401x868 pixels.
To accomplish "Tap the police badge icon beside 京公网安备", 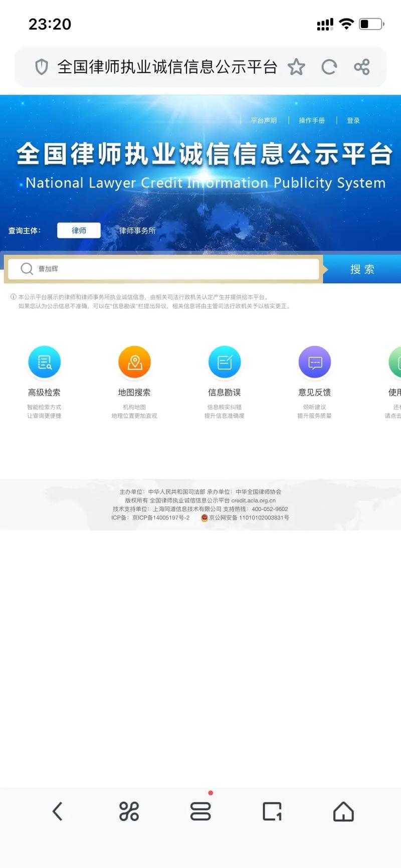I will [204, 518].
